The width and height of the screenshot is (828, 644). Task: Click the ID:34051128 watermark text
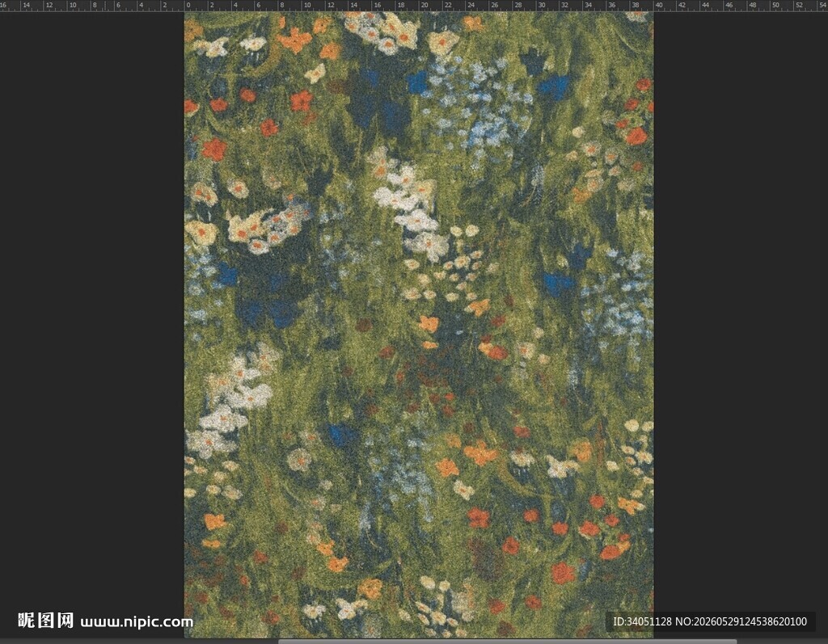tap(643, 621)
